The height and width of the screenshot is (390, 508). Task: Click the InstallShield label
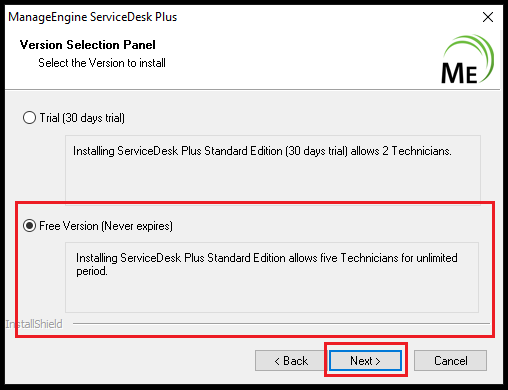click(x=34, y=324)
